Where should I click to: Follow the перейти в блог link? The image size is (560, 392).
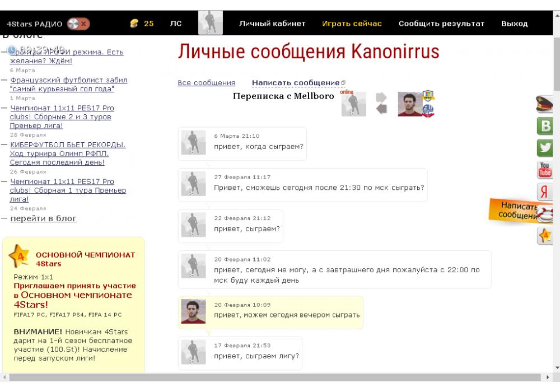click(43, 218)
